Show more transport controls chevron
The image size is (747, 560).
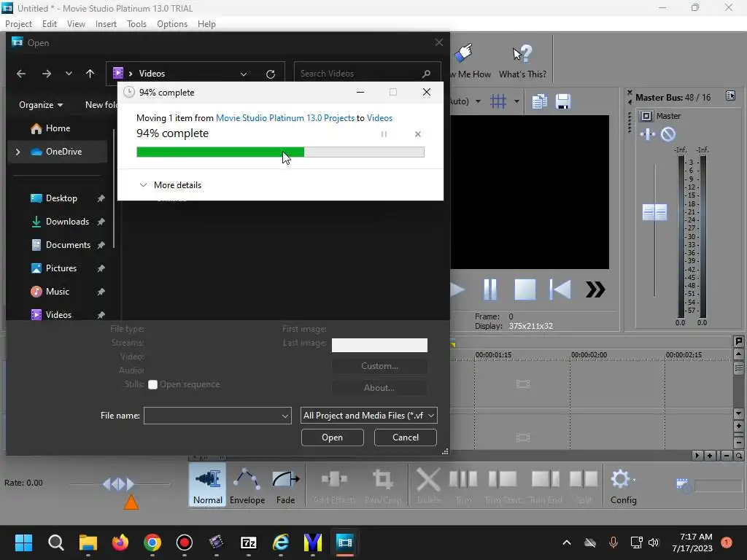(x=595, y=289)
